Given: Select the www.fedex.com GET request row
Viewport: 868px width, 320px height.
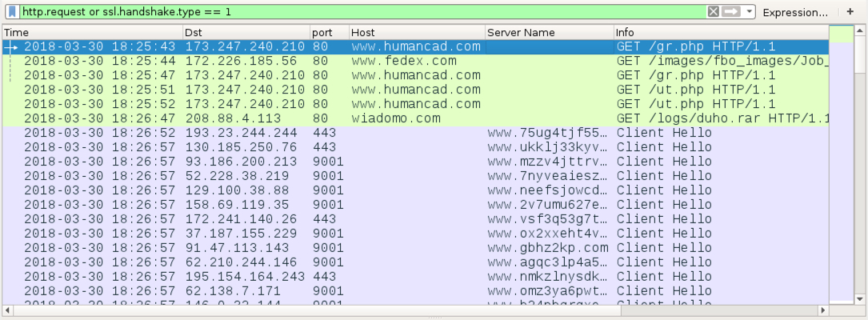Looking at the screenshot, I should (416, 61).
